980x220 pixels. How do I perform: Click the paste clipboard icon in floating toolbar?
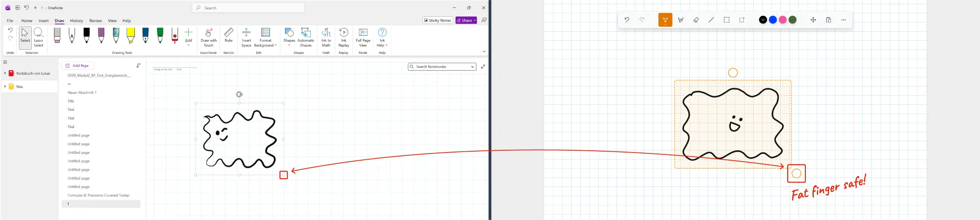coord(828,20)
